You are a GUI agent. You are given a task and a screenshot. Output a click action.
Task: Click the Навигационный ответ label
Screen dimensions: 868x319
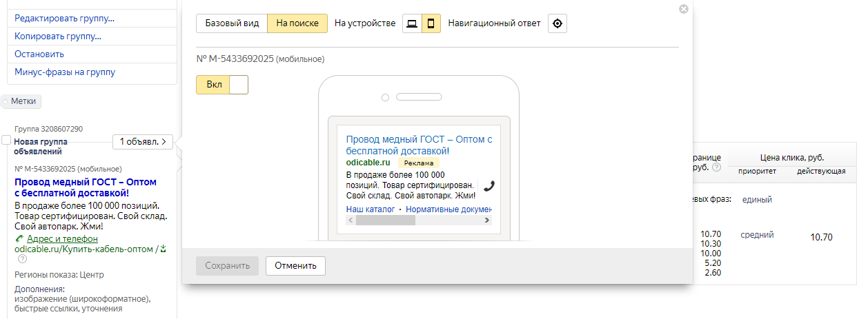(494, 23)
